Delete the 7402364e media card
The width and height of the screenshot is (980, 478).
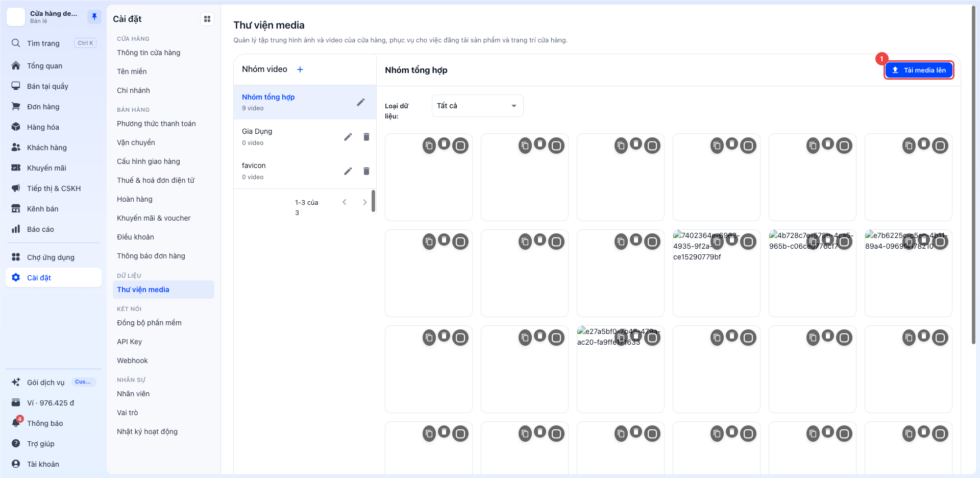coord(732,240)
